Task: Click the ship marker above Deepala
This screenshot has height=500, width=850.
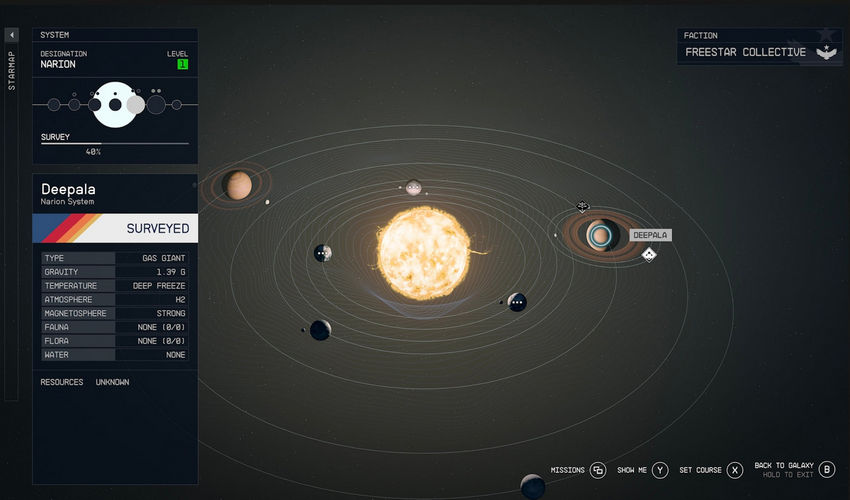Action: pyautogui.click(x=583, y=206)
